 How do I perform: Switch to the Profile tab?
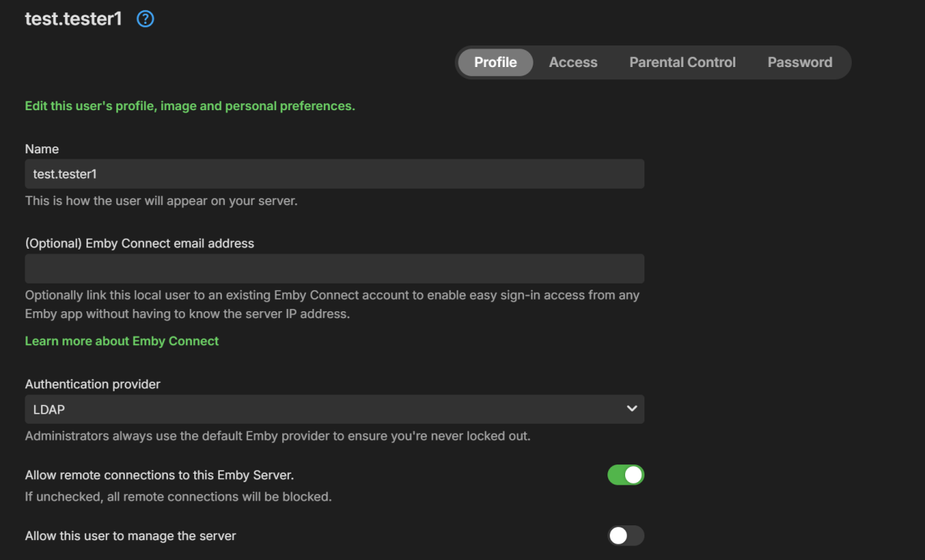click(495, 62)
